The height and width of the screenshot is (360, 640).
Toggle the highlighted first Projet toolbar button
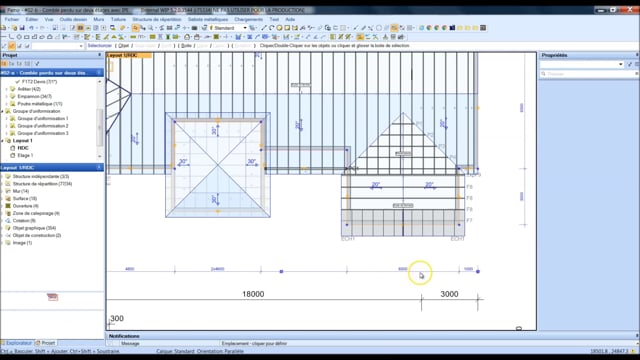click(4, 64)
